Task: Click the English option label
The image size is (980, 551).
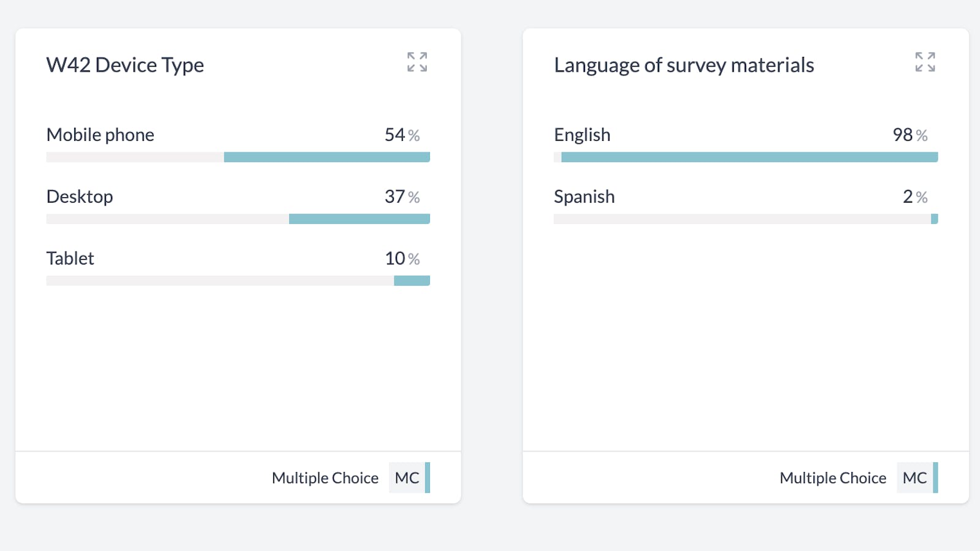Action: coord(582,135)
